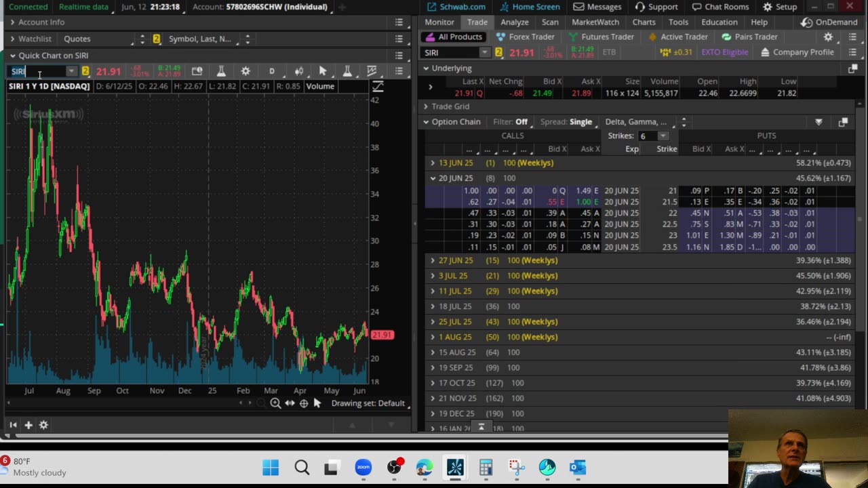The width and height of the screenshot is (868, 488).
Task: Open the Windows Start menu
Action: point(271,468)
